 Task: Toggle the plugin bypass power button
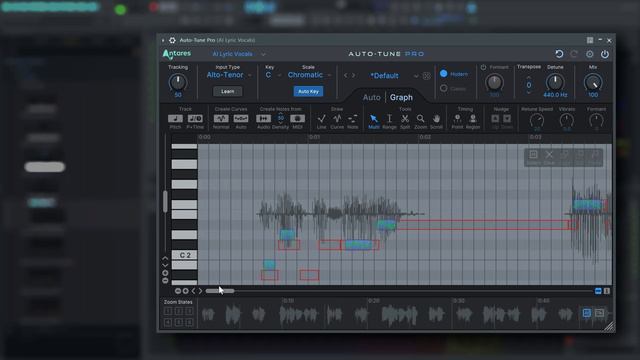click(x=605, y=54)
